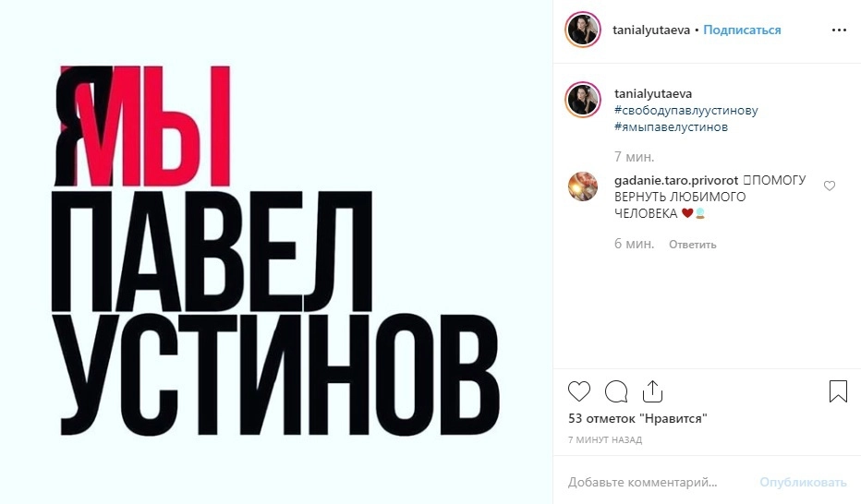Follow the account via Подписаться
Image resolution: width=861 pixels, height=504 pixels.
742,30
